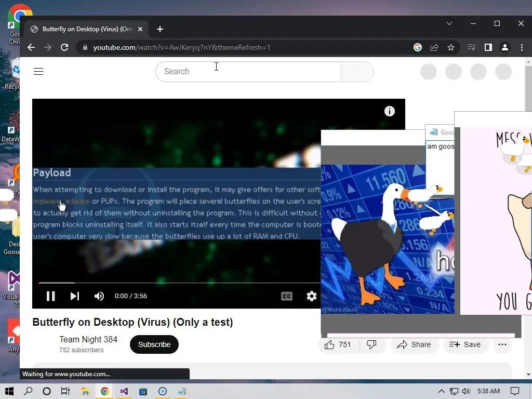Reload the YouTube page
Screen dimensions: 532x399
click(64, 47)
